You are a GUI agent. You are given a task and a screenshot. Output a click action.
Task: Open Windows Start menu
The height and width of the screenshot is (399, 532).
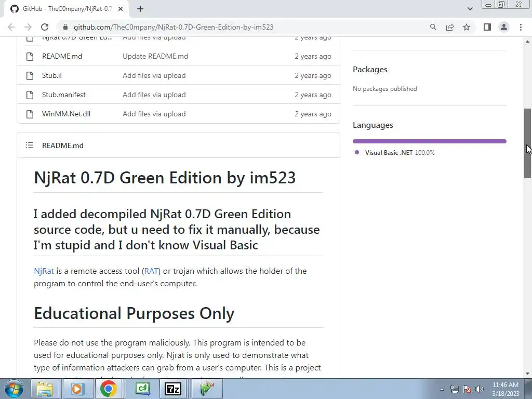click(x=14, y=389)
